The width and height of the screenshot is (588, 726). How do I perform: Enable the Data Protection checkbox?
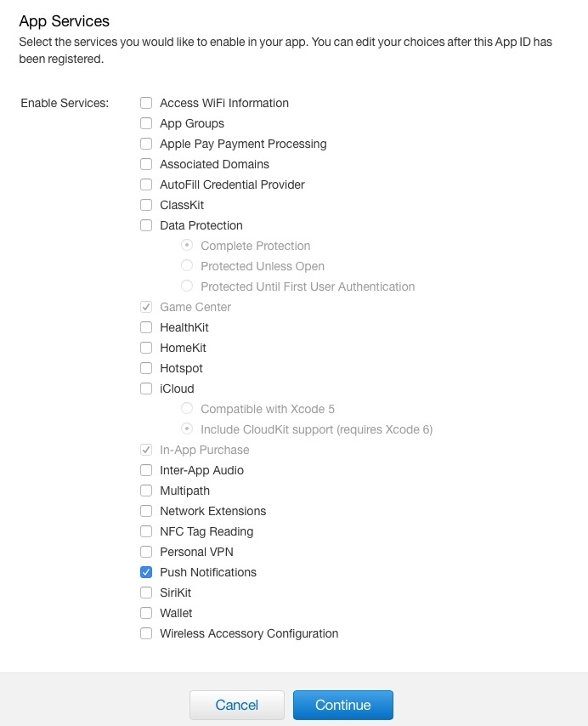pyautogui.click(x=146, y=225)
